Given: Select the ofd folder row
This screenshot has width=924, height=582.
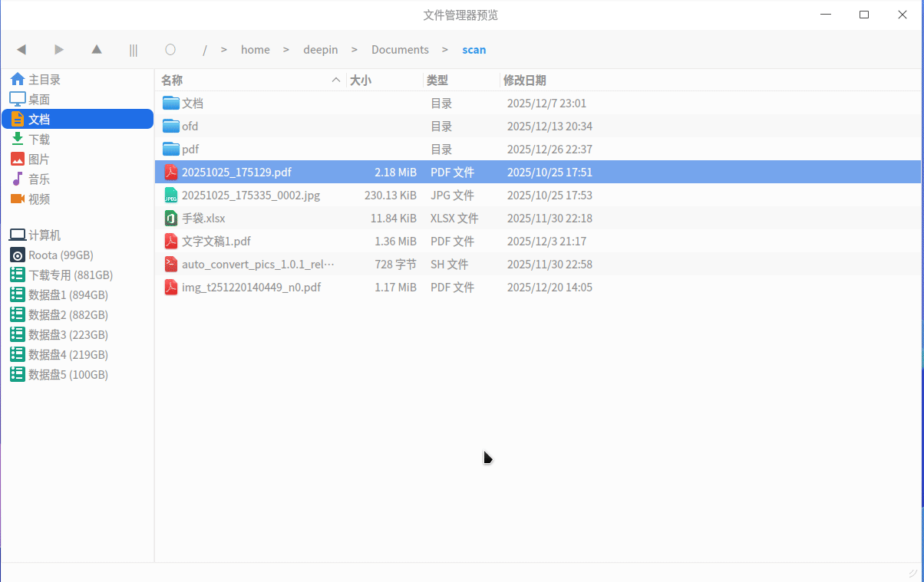Looking at the screenshot, I should click(x=538, y=127).
